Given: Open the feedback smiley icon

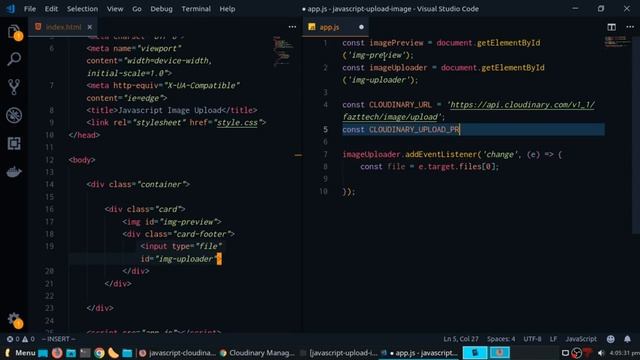Looking at the screenshot, I should tap(610, 339).
